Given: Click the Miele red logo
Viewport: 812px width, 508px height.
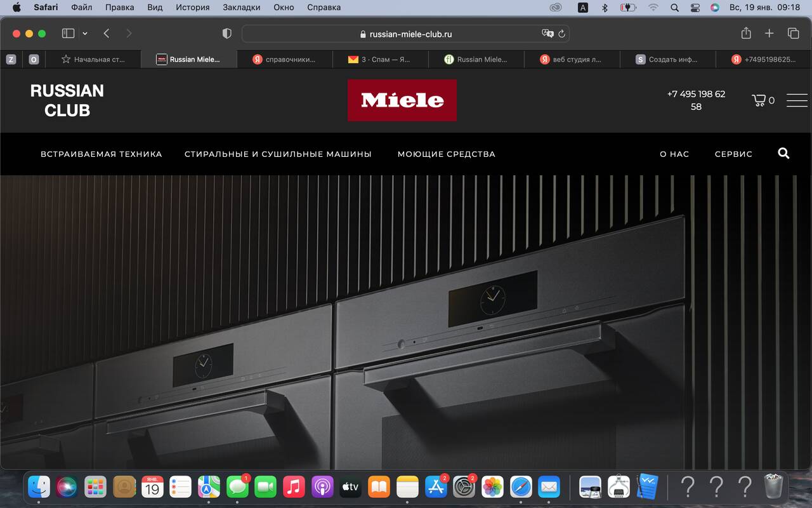Looking at the screenshot, I should [x=402, y=100].
